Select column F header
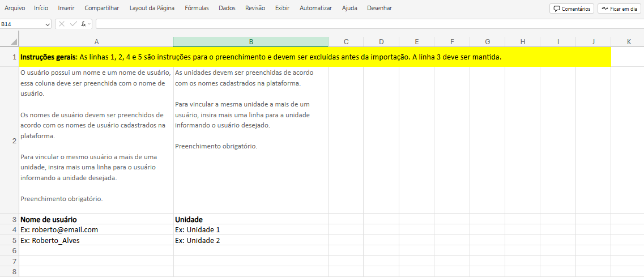Screen dimensions: 644x277 [x=452, y=41]
